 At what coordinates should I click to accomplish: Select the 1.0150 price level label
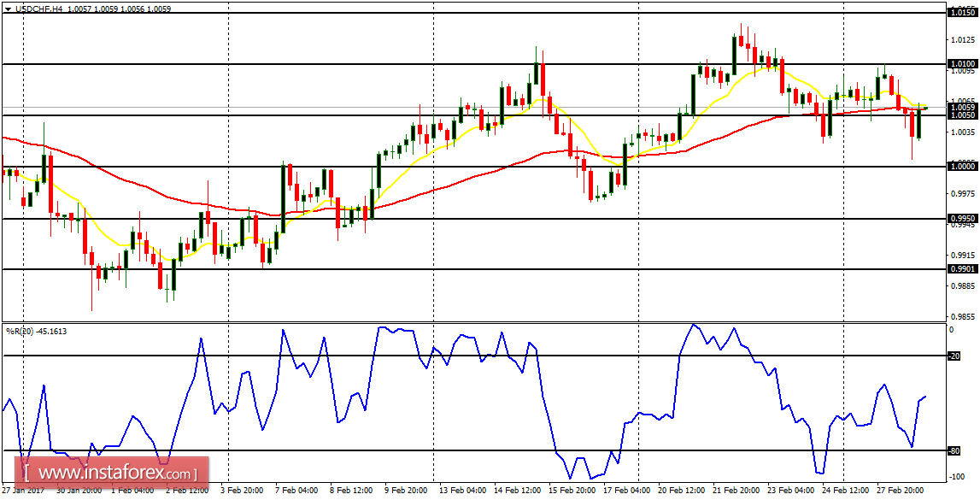(x=964, y=13)
